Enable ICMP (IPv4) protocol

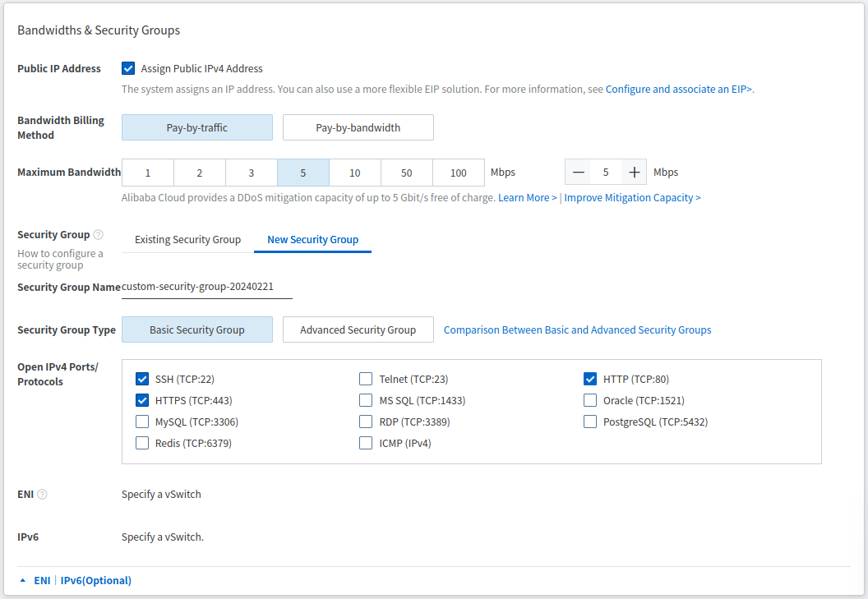coord(366,442)
